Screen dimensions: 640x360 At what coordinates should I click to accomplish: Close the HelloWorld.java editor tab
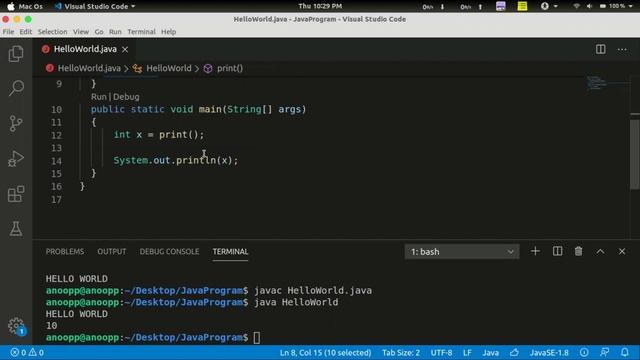click(x=125, y=49)
